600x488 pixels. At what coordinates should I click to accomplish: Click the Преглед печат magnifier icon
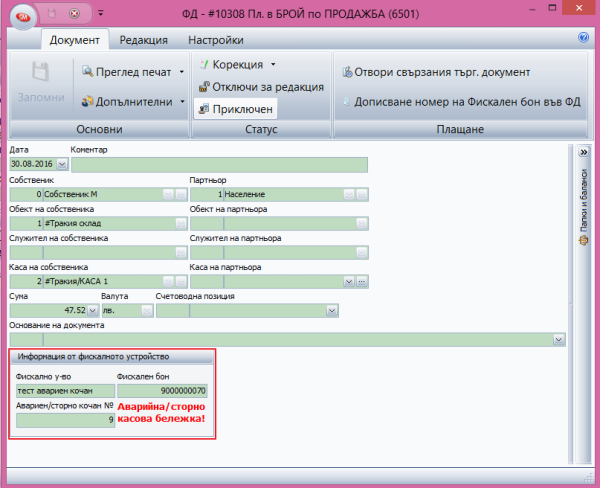88,71
